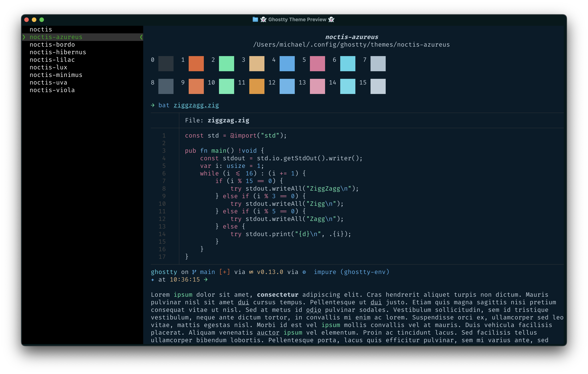Screen dimensions: 588x374
Task: Click the theme path /Users/michael/.config/ghostty/themes/noctis-azureus
Action: (351, 45)
